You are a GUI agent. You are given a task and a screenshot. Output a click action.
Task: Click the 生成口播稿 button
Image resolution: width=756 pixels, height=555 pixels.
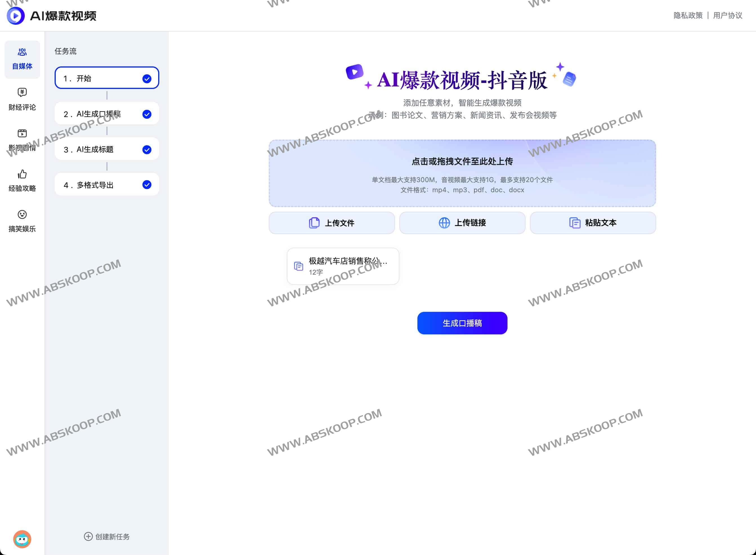[x=462, y=323]
